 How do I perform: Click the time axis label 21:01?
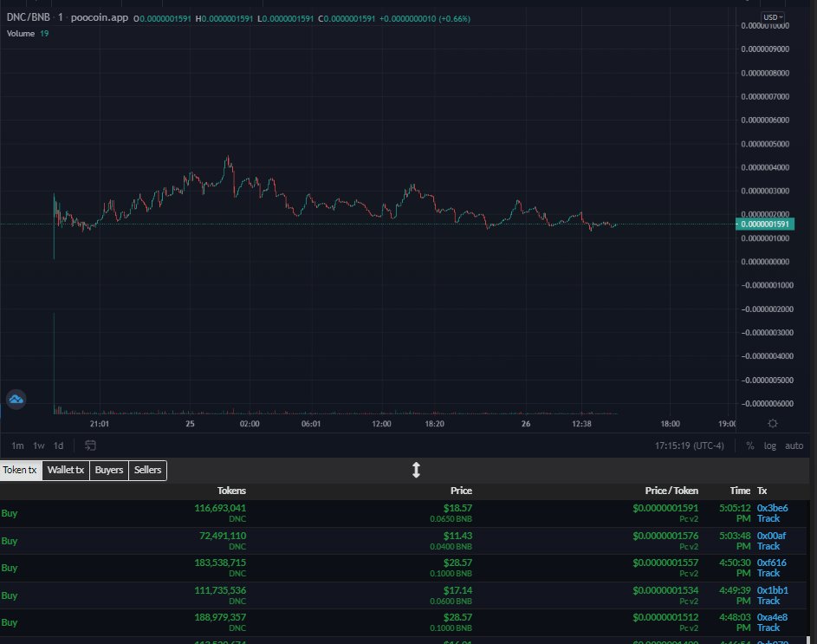[x=100, y=424]
